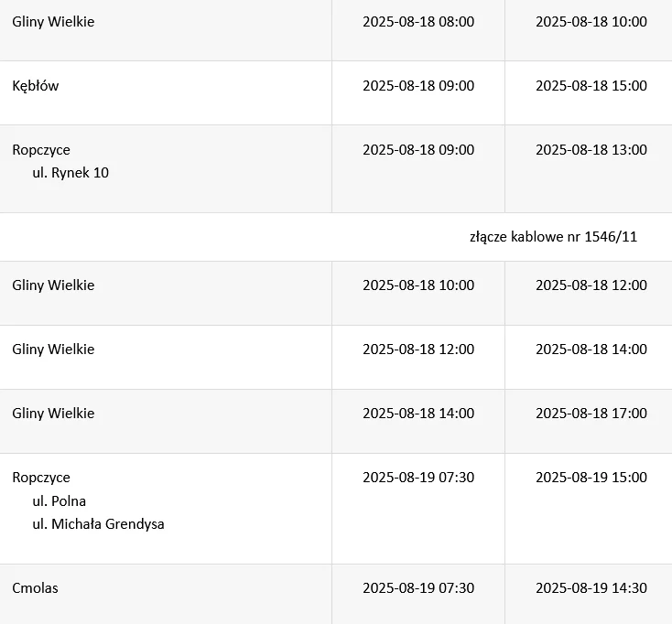Click Ropczyce ul. Rynek 10 entry
The width and height of the screenshot is (672, 624).
point(166,168)
